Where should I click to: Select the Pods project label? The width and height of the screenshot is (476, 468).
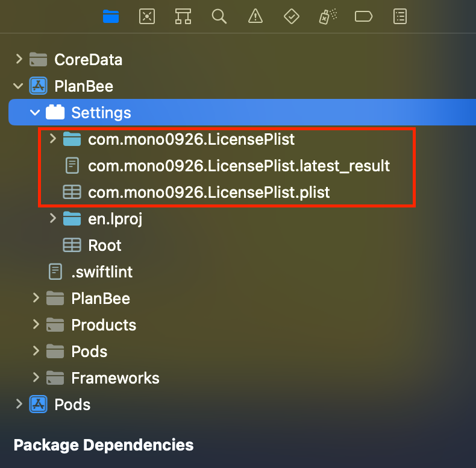(72, 405)
